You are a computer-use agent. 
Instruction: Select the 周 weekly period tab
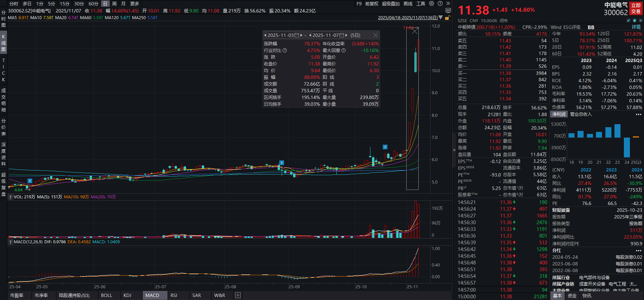pos(114,4)
